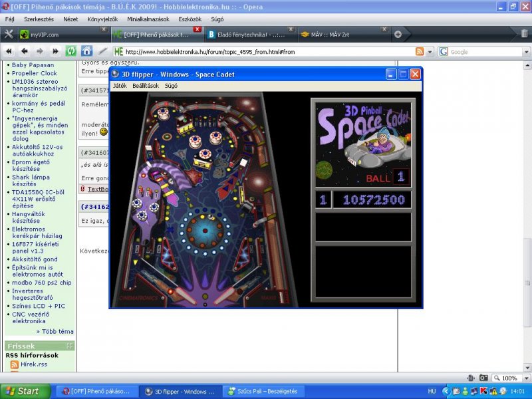Viewport: 532px width, 399px height.
Task: Open the Baby Papasan link
Action: pyautogui.click(x=33, y=65)
